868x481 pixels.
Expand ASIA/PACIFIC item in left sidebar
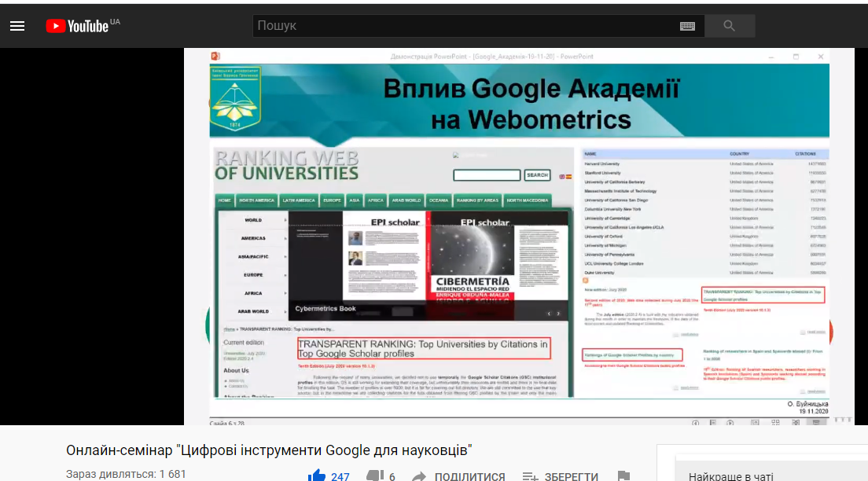[x=253, y=257]
